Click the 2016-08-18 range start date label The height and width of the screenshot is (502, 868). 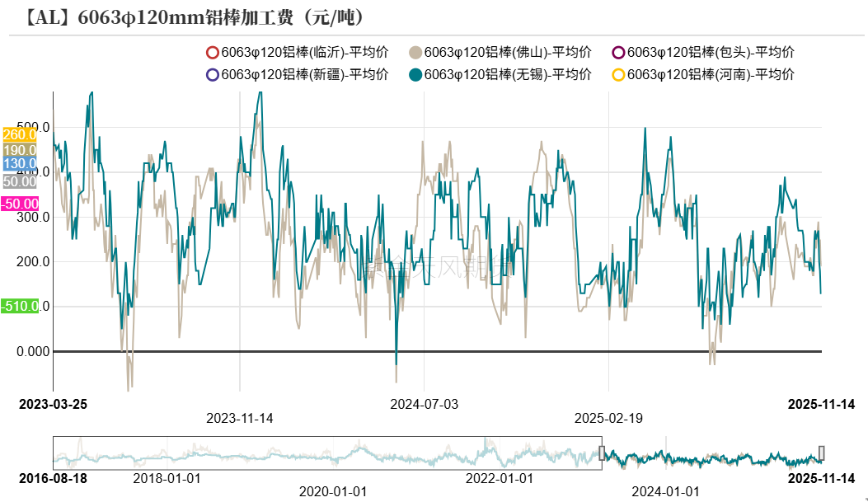point(54,478)
